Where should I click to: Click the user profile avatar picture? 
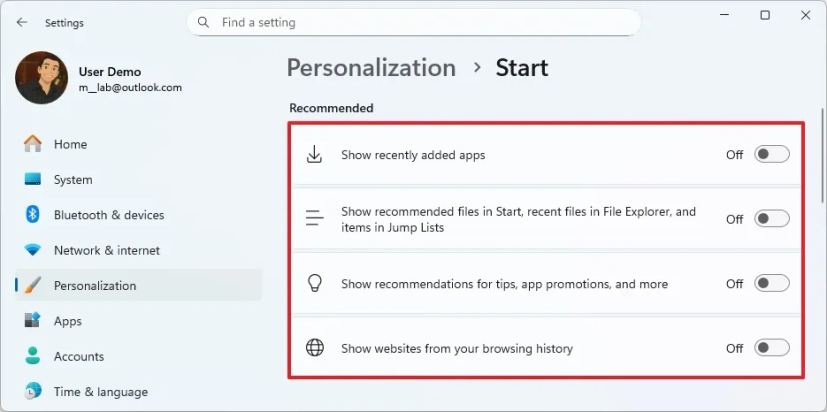point(42,78)
